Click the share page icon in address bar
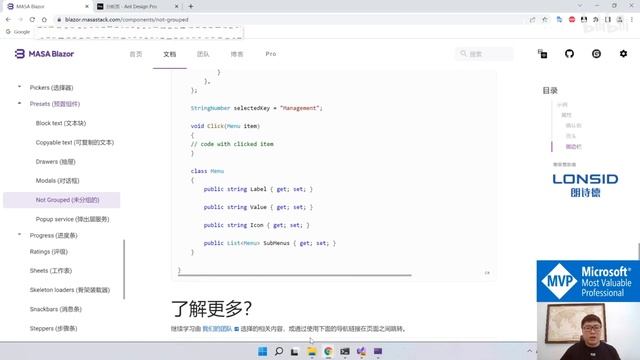640x360 pixels. coord(532,20)
